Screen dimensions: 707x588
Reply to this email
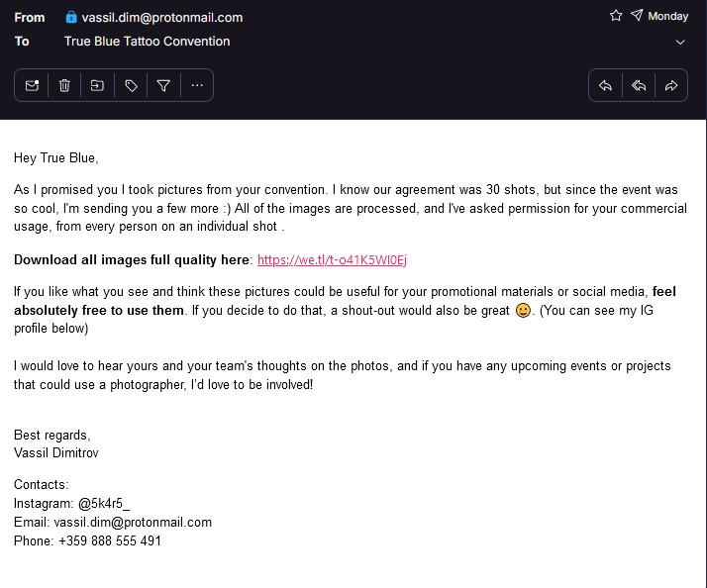pos(605,86)
